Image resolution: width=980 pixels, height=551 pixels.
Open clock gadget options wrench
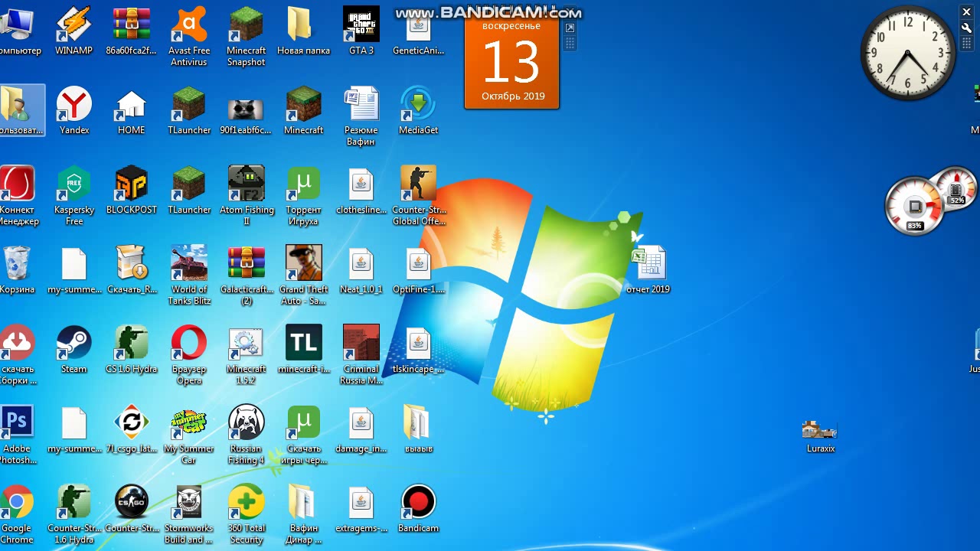(967, 27)
